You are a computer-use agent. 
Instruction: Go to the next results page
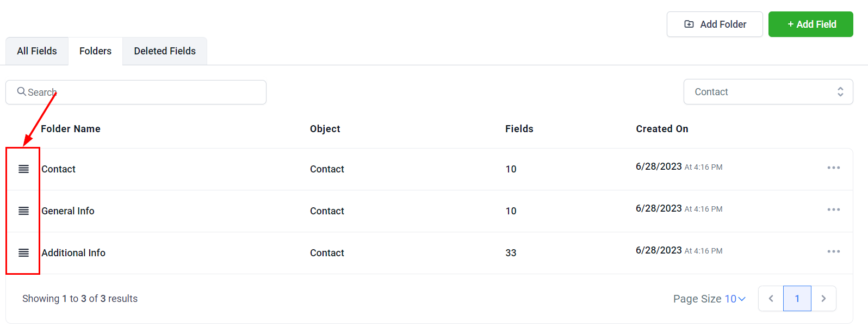(x=823, y=299)
